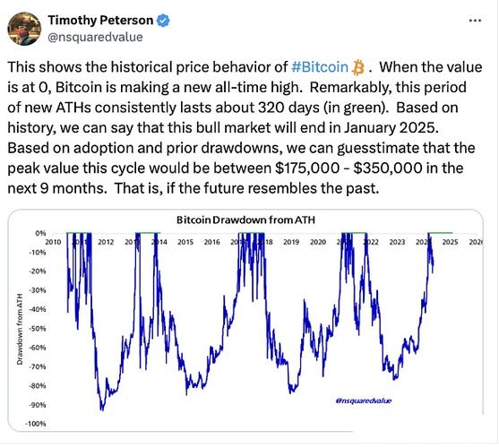This screenshot has width=499, height=448.
Task: Open the #Bitcoin hashtag link
Action: (x=320, y=67)
